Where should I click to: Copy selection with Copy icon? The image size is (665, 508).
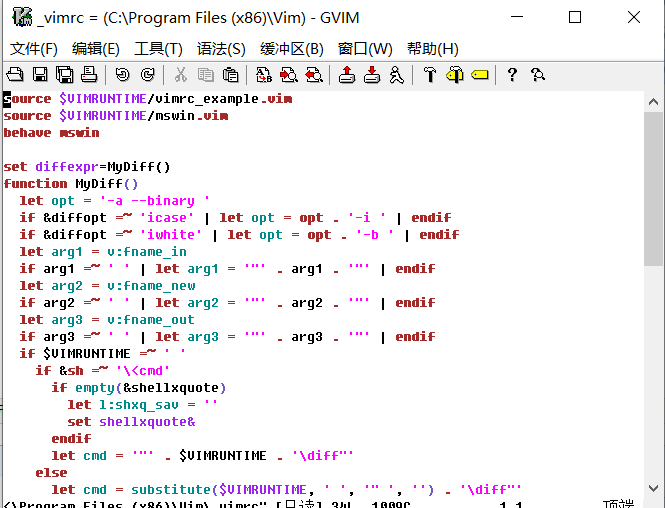206,75
